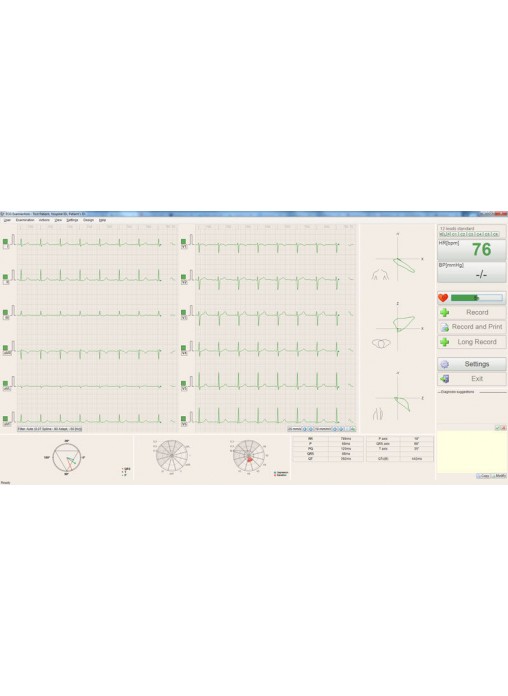Select the C1 electrode indicator

pyautogui.click(x=454, y=234)
